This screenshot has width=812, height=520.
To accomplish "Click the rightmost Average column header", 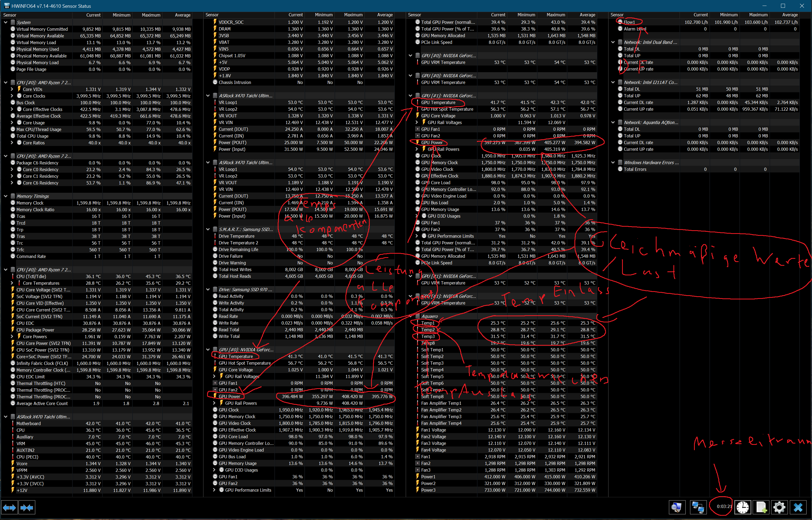I will [790, 15].
